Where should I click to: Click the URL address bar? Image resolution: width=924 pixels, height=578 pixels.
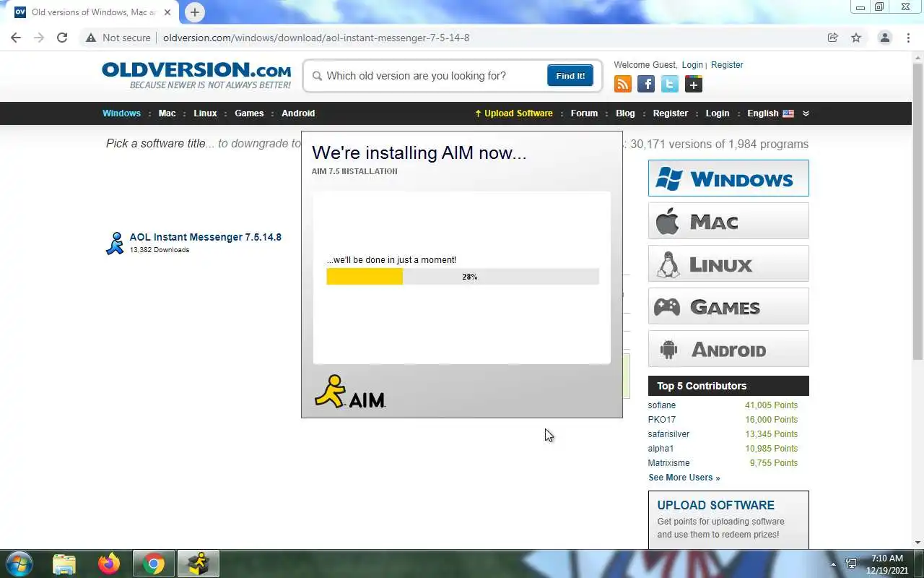click(x=462, y=38)
